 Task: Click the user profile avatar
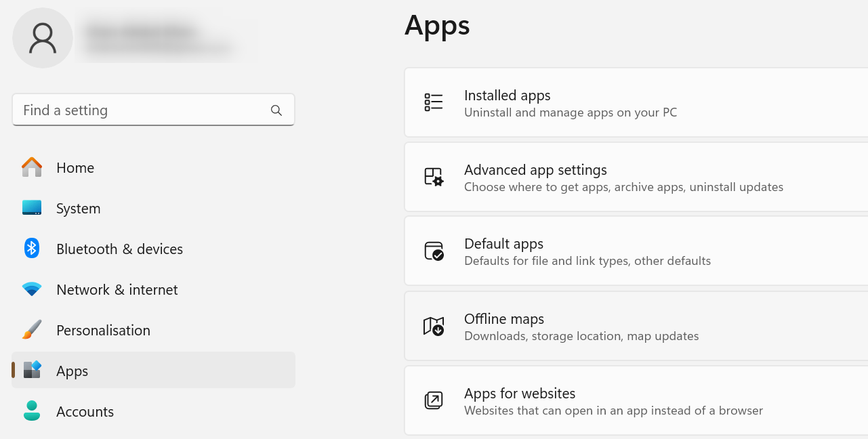coord(43,38)
